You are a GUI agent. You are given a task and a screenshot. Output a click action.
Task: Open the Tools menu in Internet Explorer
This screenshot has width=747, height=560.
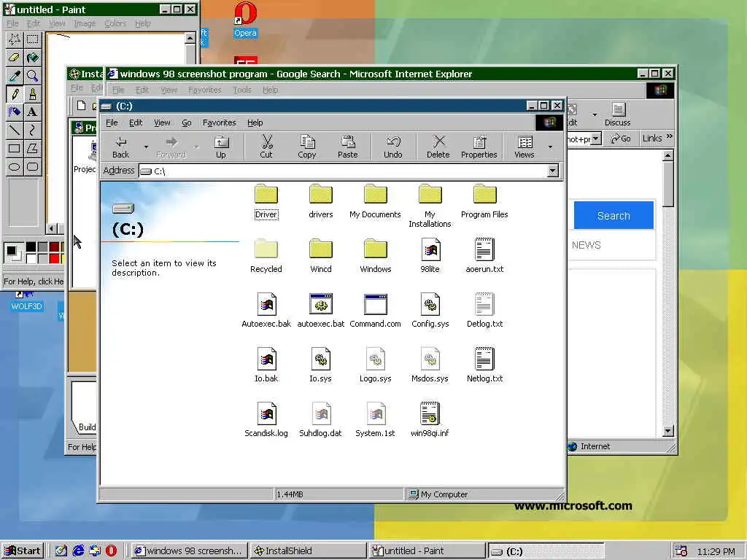coord(242,90)
